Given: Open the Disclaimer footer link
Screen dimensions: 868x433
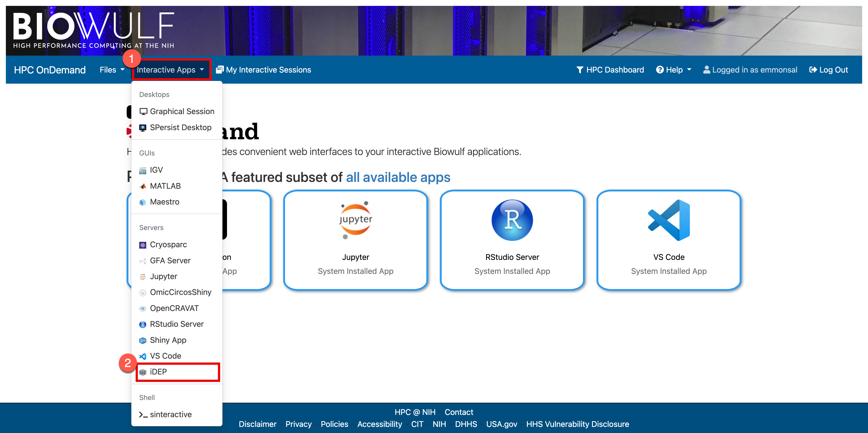Looking at the screenshot, I should [x=257, y=424].
